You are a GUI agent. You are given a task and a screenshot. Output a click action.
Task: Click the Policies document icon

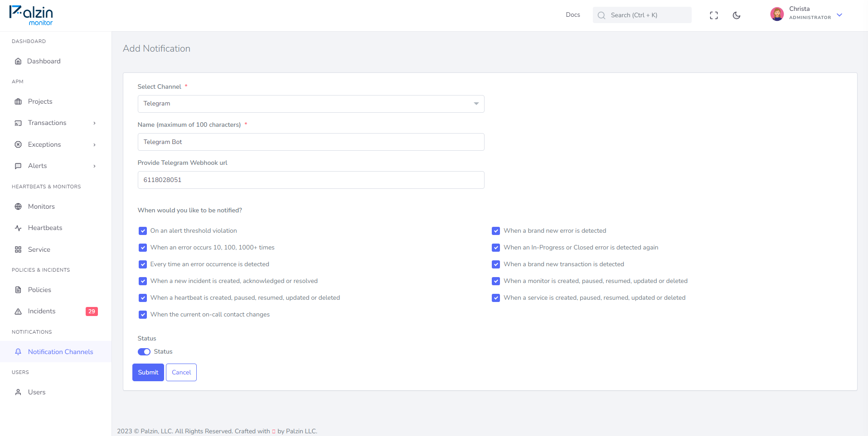click(x=18, y=290)
